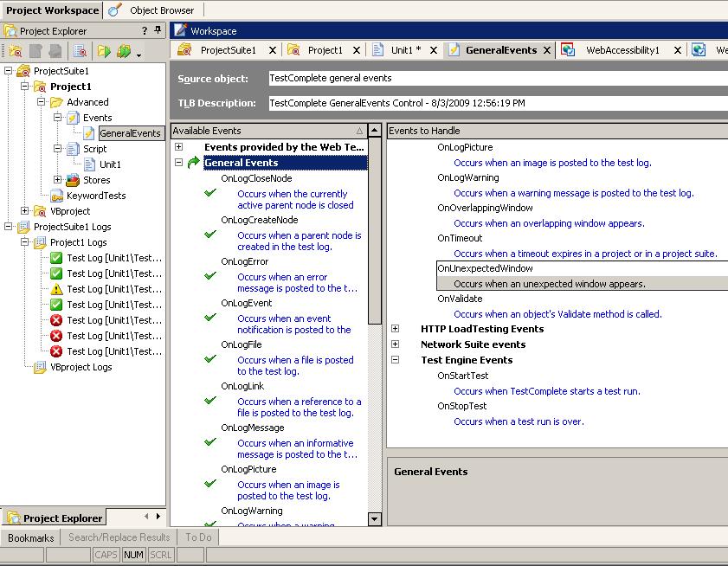Click the green checkmark under OnLogError
The width and height of the screenshot is (728, 566).
(x=209, y=276)
